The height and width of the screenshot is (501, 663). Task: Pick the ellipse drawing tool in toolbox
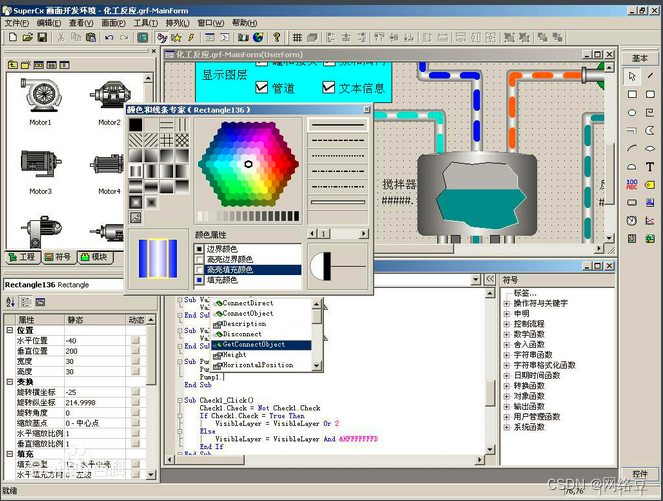[x=632, y=112]
